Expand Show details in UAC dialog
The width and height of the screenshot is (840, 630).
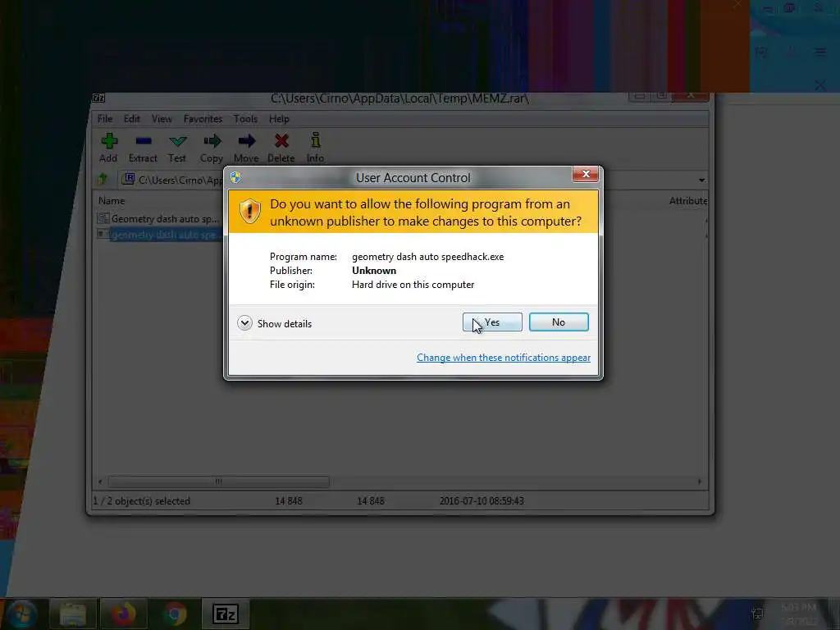pyautogui.click(x=274, y=323)
